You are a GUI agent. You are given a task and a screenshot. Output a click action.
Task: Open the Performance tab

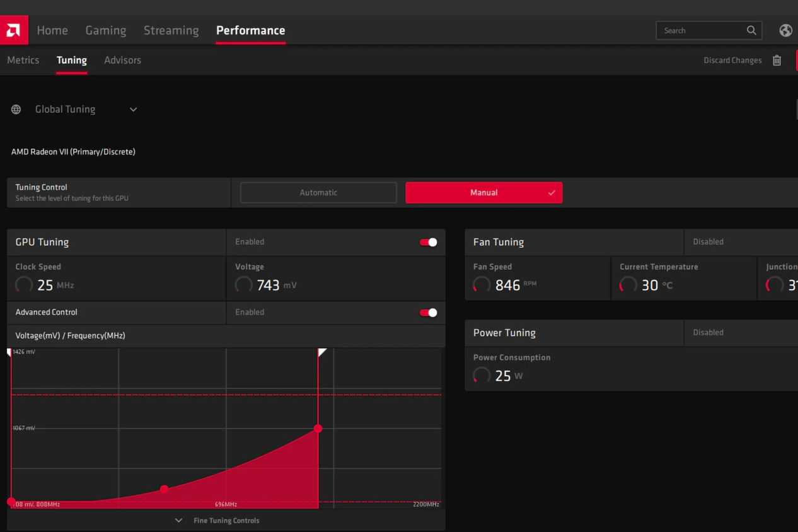(x=250, y=30)
